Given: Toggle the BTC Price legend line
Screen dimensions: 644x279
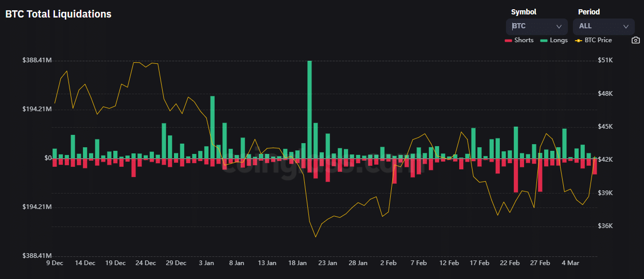Looking at the screenshot, I should coord(593,40).
